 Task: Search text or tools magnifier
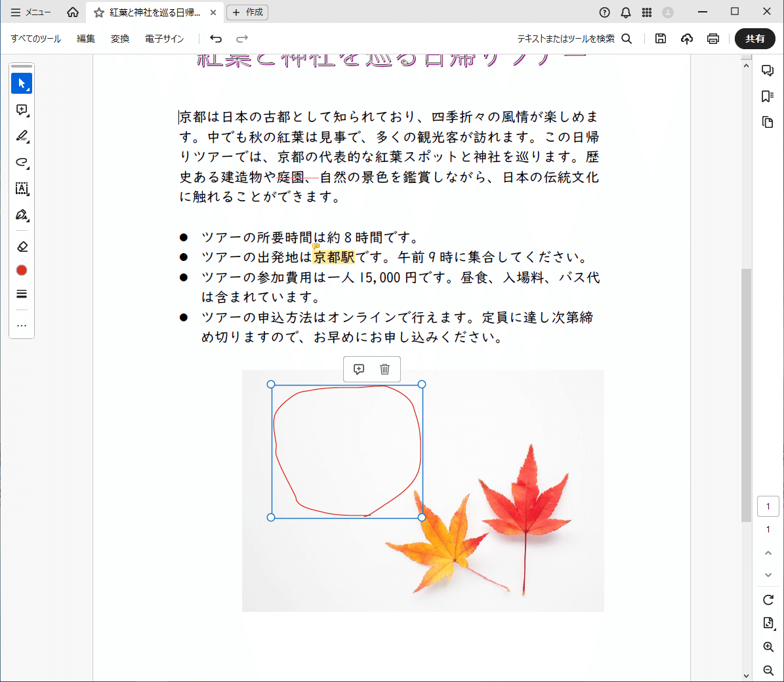tap(627, 39)
